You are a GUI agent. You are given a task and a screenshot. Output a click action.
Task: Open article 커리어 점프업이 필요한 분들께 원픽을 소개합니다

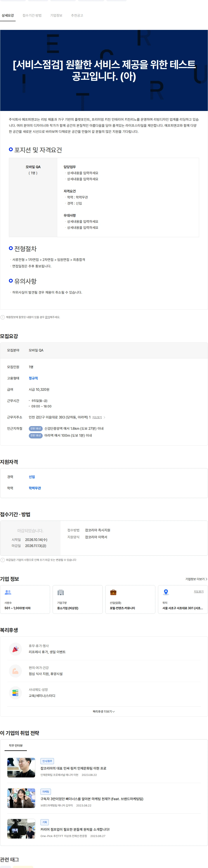pos(75,829)
